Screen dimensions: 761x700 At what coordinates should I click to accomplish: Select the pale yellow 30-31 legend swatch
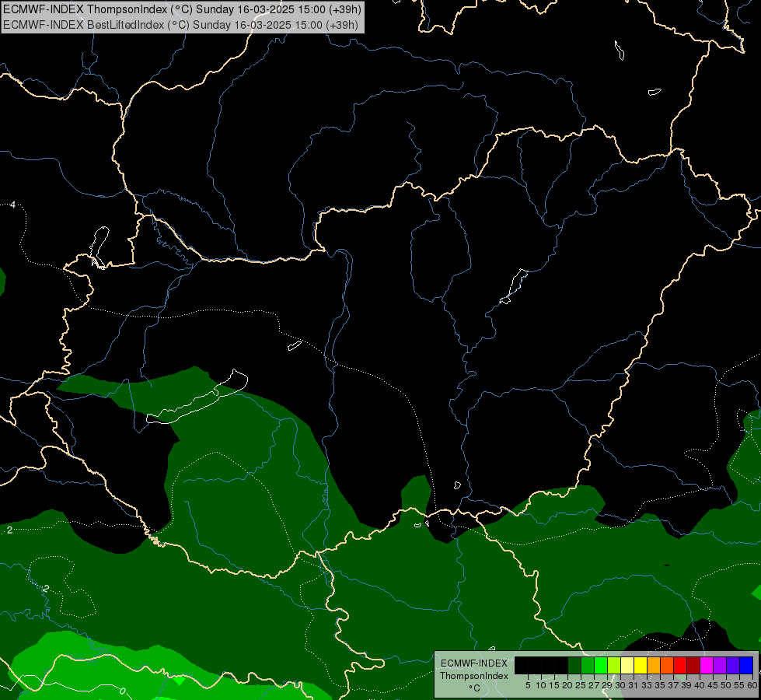point(627,665)
